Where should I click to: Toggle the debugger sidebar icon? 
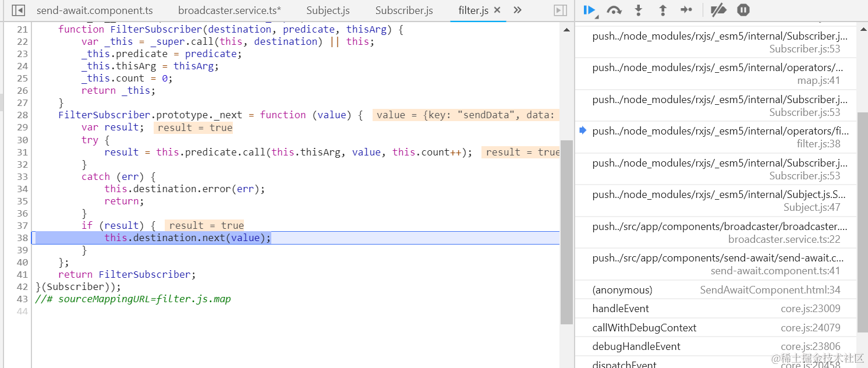[x=560, y=10]
